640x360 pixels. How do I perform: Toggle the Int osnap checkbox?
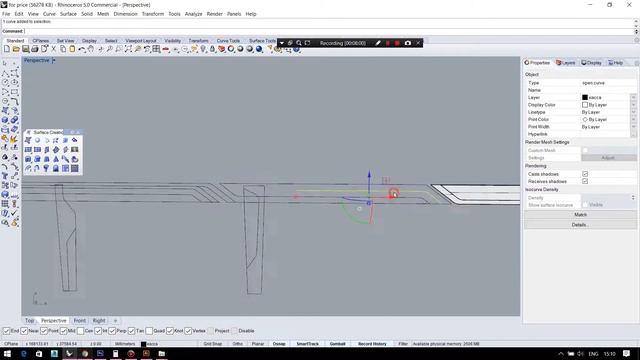point(98,331)
